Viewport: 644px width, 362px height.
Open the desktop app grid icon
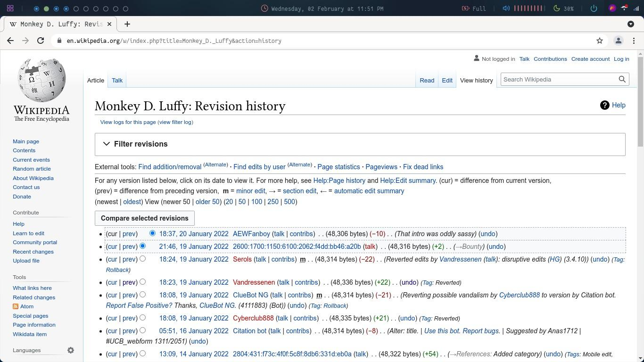point(10,8)
